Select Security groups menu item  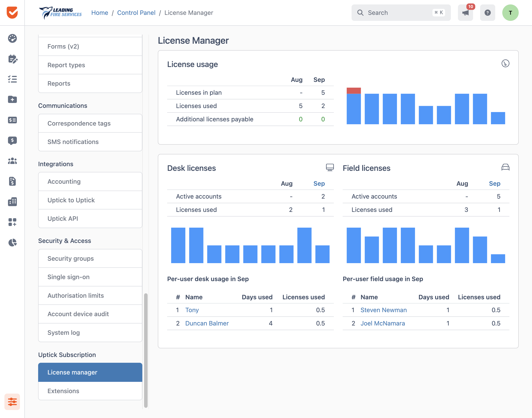[90, 258]
